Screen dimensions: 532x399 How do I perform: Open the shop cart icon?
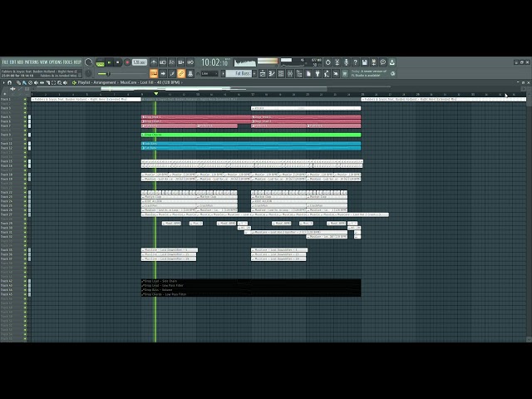pyautogui.click(x=345, y=74)
